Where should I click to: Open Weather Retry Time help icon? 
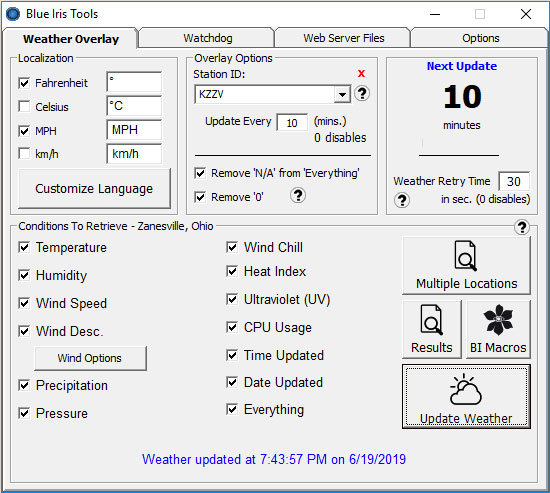pos(402,200)
